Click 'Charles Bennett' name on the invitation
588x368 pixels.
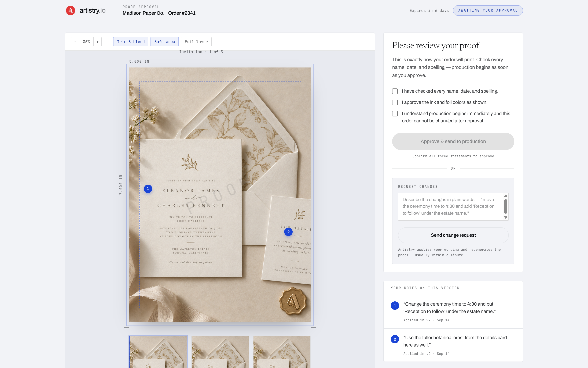point(191,205)
